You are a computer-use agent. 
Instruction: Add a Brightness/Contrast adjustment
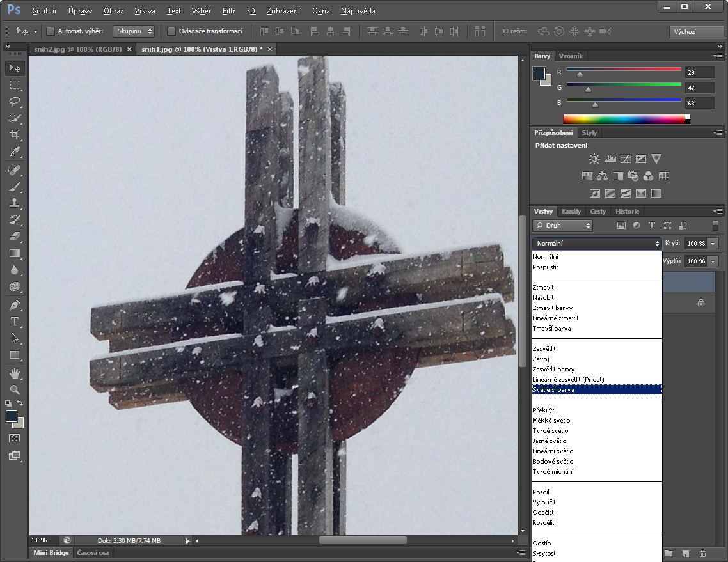pos(594,159)
